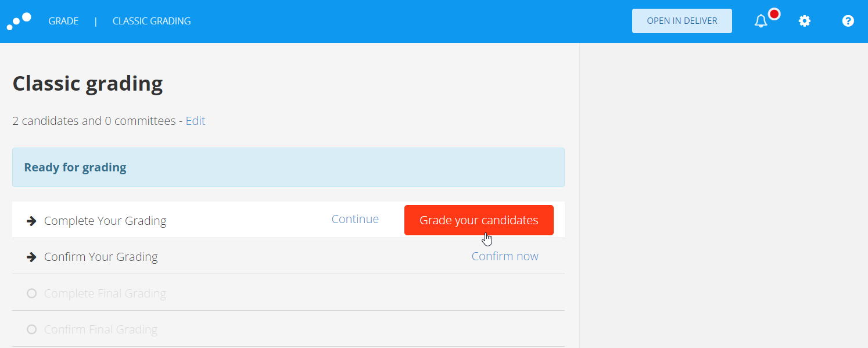Click the Open in Deliver button

pos(682,21)
